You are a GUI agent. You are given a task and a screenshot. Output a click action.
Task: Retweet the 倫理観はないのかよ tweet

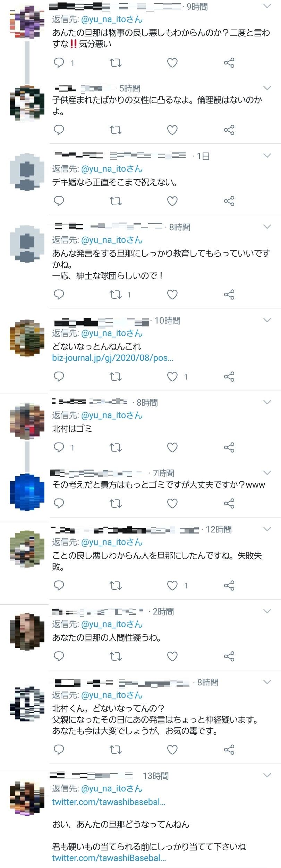click(x=116, y=130)
